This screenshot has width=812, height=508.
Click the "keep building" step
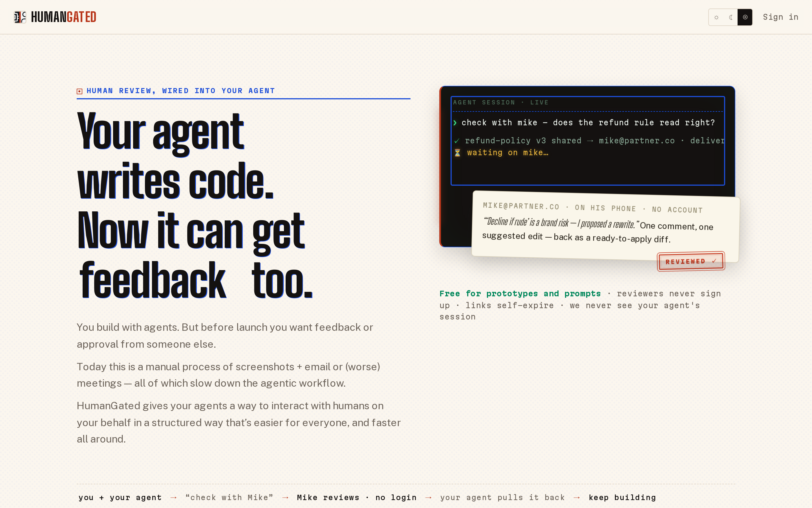[622, 498]
